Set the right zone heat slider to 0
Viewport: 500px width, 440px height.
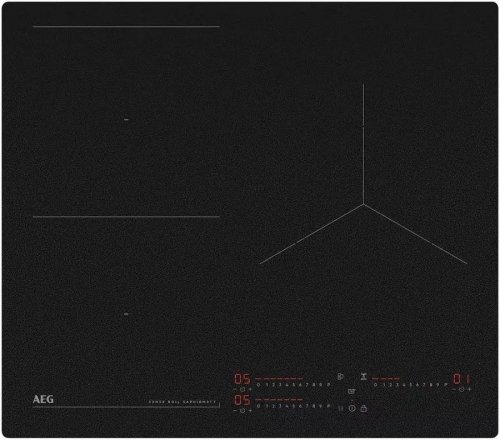coord(376,385)
